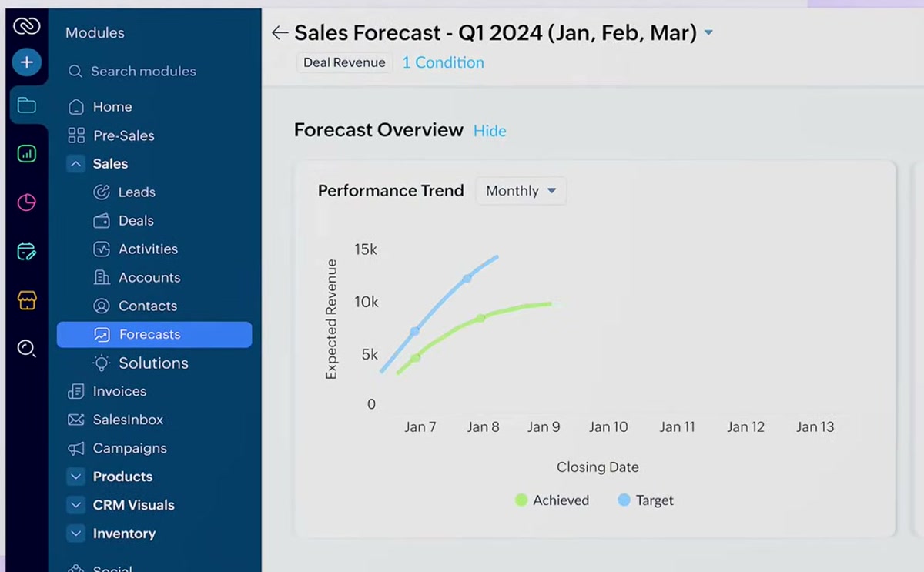This screenshot has height=572, width=924.
Task: Toggle the Achieved legend series
Action: (552, 500)
